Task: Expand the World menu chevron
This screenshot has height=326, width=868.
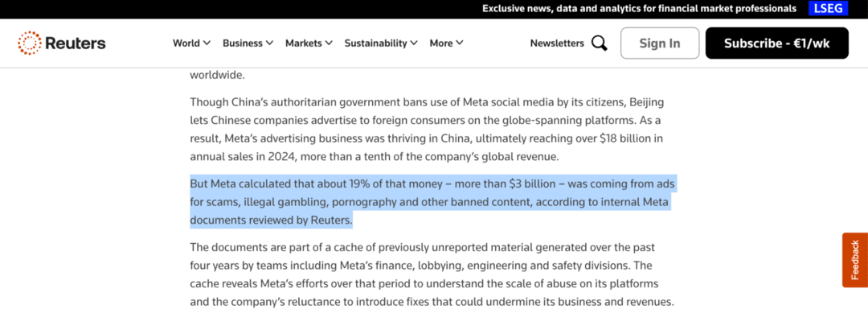Action: click(x=207, y=43)
